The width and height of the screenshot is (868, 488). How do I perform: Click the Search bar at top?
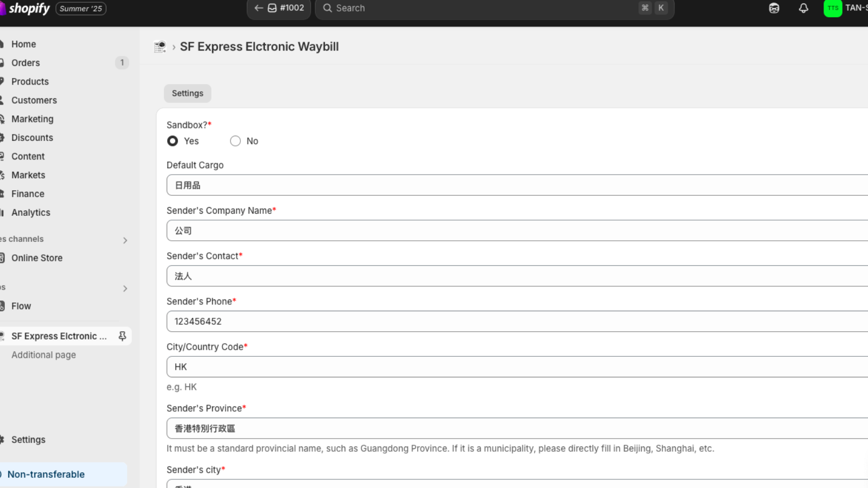click(494, 8)
